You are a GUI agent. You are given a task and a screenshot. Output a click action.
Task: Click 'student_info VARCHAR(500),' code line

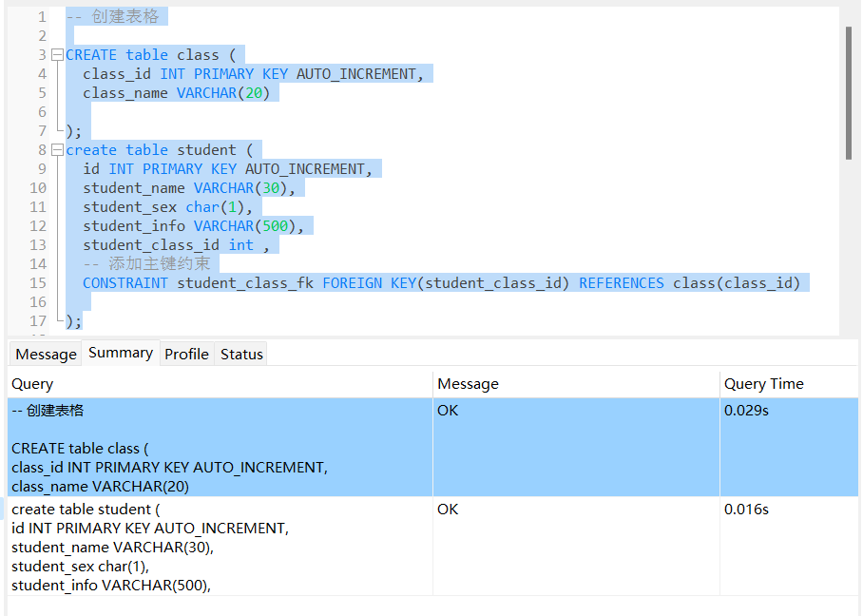tap(193, 225)
